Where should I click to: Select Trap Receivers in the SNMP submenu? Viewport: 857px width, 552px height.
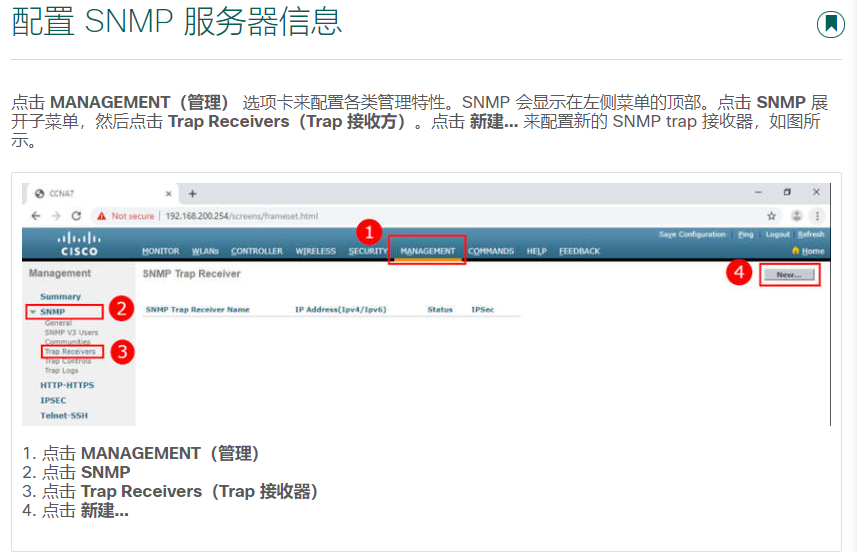(x=70, y=352)
